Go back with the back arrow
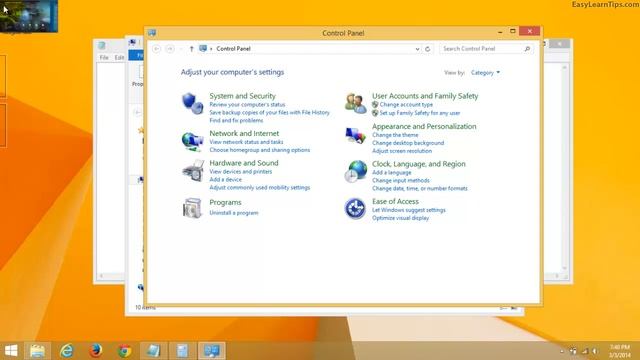This screenshot has width=640, height=360. (x=156, y=49)
